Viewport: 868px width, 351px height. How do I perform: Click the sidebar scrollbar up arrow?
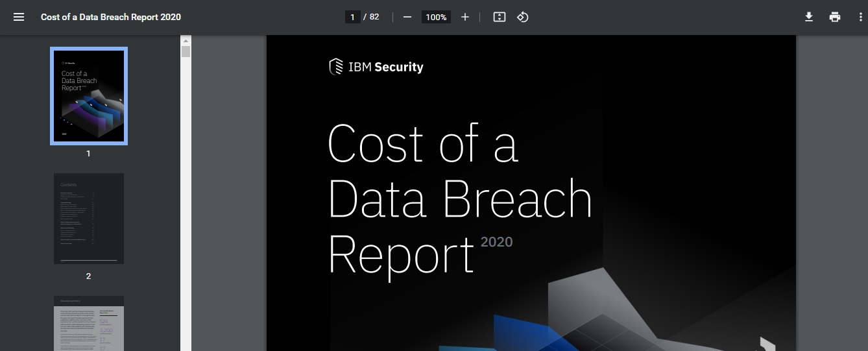point(186,40)
